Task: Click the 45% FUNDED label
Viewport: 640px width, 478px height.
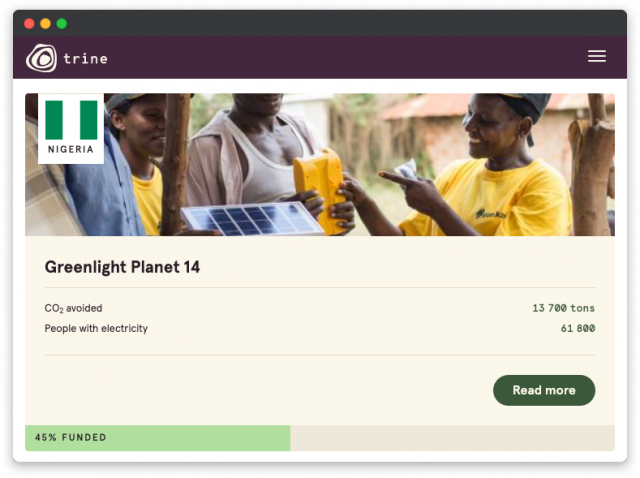Action: coord(71,438)
